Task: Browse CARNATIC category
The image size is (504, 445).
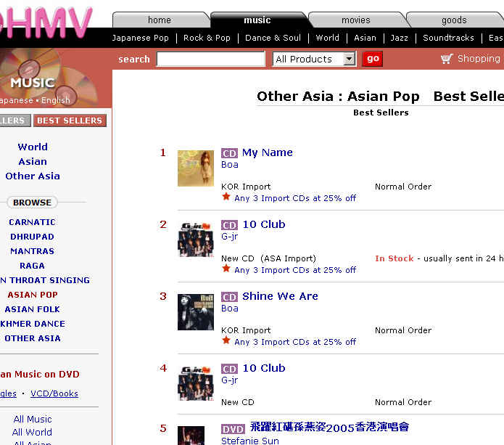Action: click(x=32, y=222)
